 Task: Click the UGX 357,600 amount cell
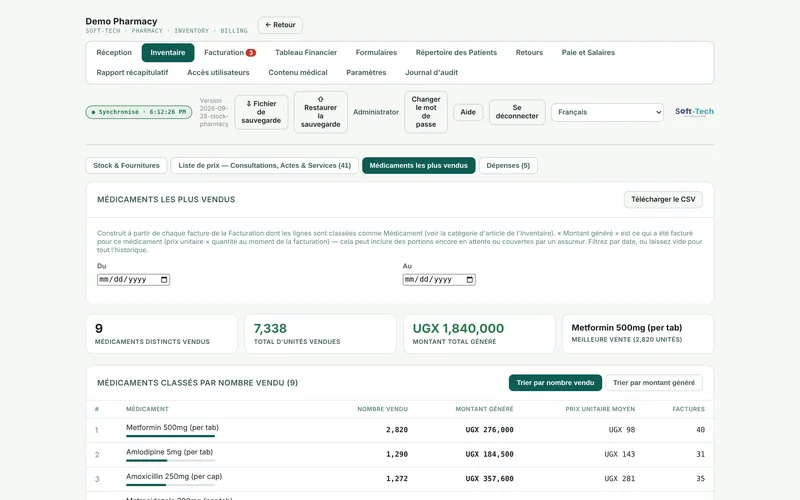click(x=489, y=479)
